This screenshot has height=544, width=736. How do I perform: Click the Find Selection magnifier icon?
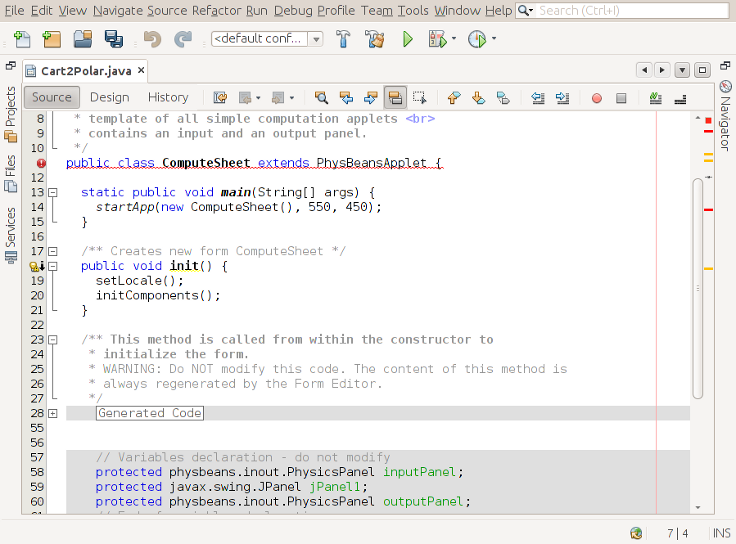[x=322, y=98]
